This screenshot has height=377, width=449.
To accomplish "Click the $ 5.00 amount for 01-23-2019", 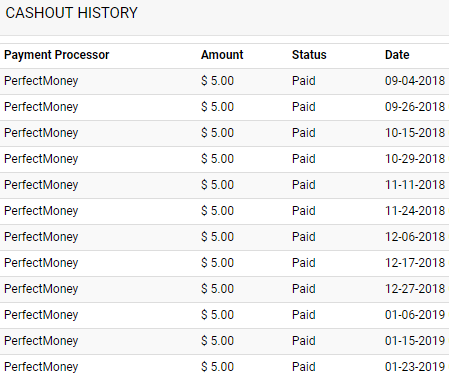I will (x=217, y=367).
